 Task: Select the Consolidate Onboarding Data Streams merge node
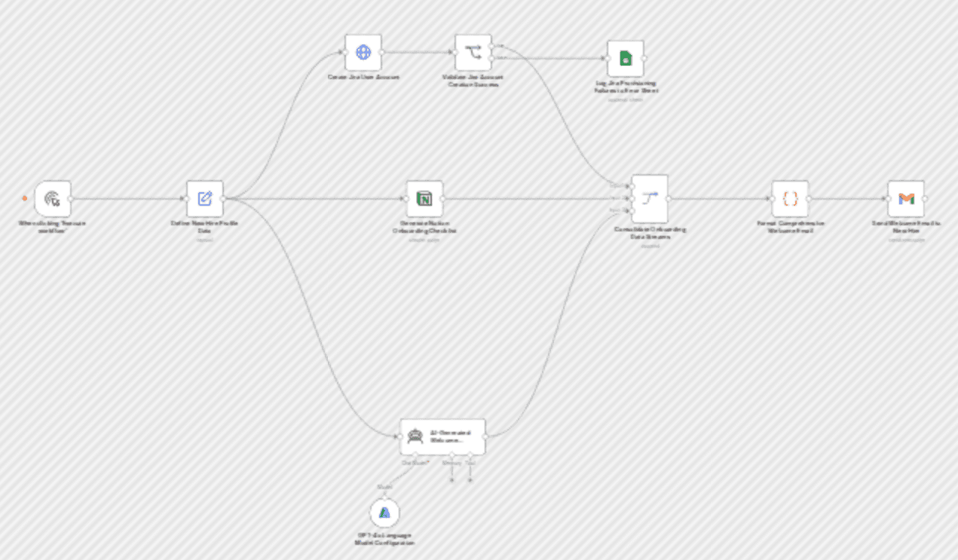[x=650, y=199]
